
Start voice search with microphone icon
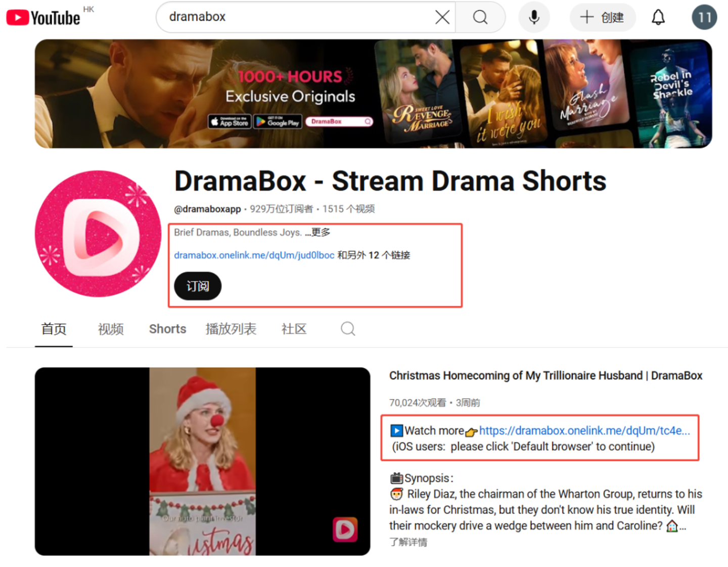point(534,17)
